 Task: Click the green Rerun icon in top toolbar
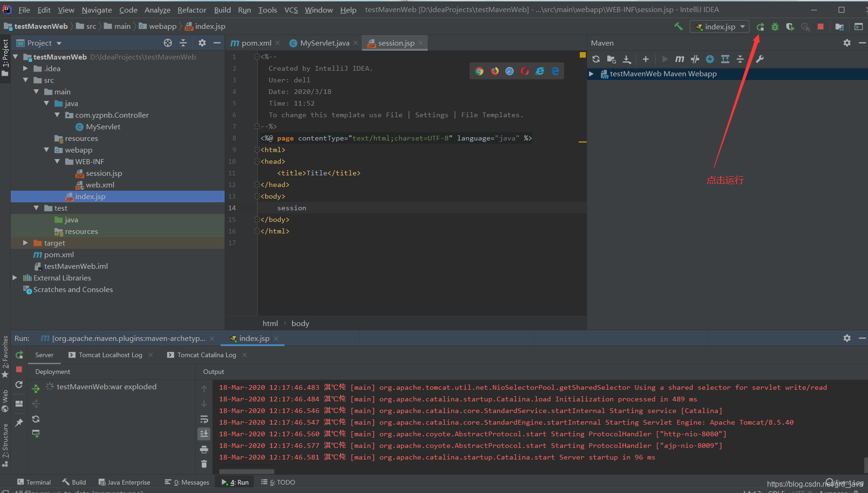click(x=760, y=27)
